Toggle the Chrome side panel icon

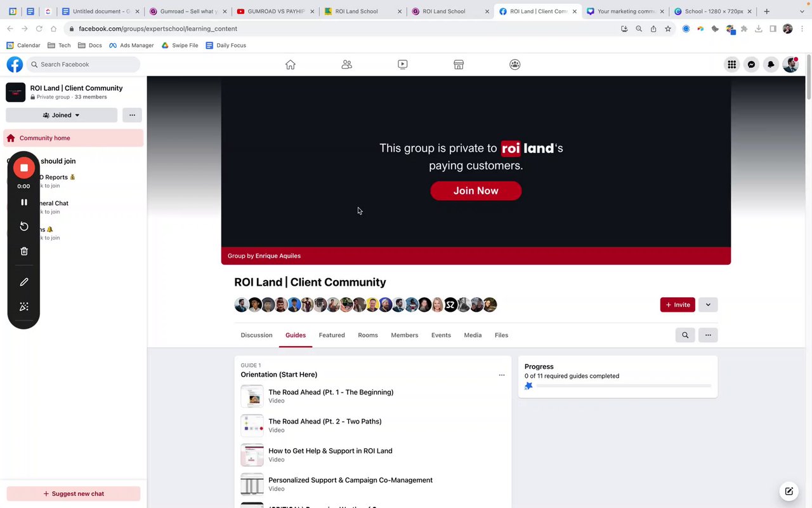pyautogui.click(x=773, y=29)
